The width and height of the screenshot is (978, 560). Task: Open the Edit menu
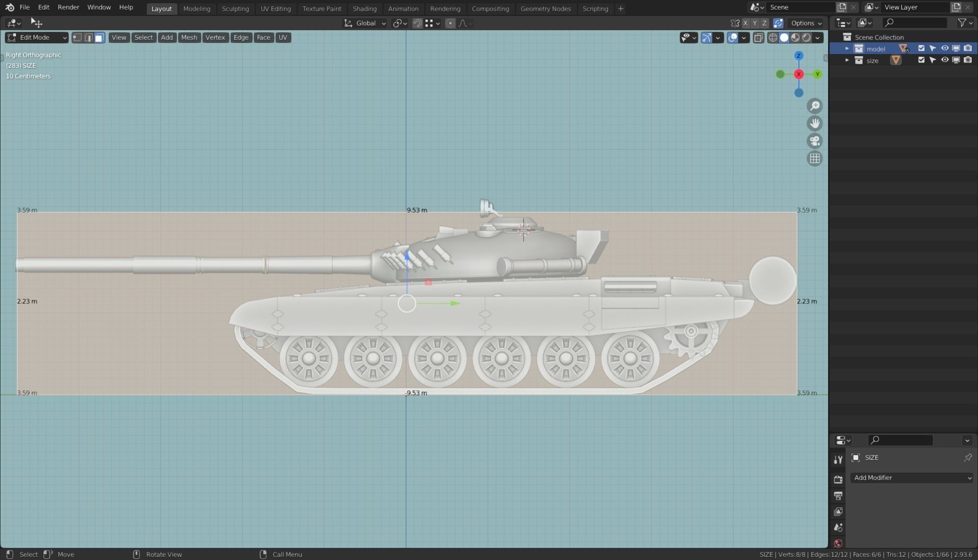(43, 7)
